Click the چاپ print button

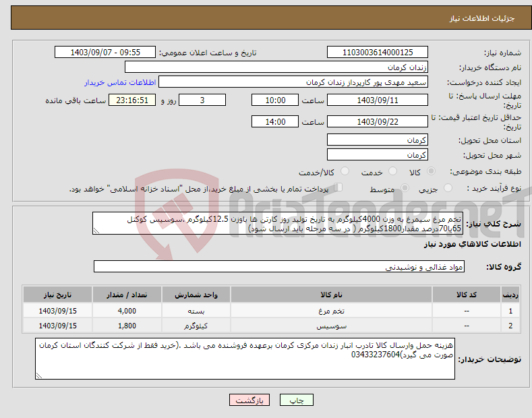[297, 400]
